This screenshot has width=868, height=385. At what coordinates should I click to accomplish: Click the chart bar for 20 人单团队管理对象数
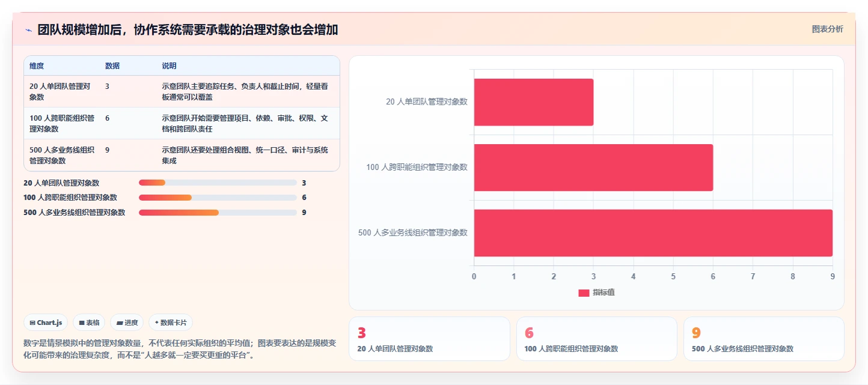point(534,102)
